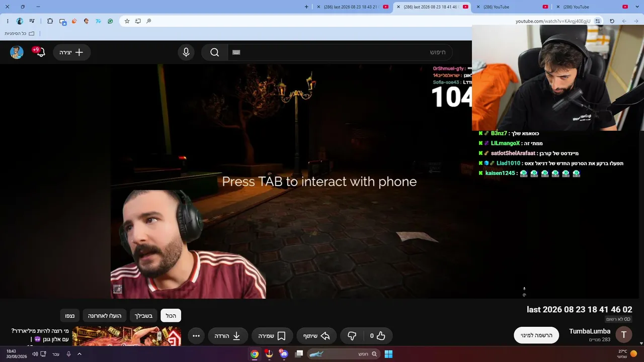
Task: Click the 'לא רשום' unlisted badge
Action: coord(618,319)
